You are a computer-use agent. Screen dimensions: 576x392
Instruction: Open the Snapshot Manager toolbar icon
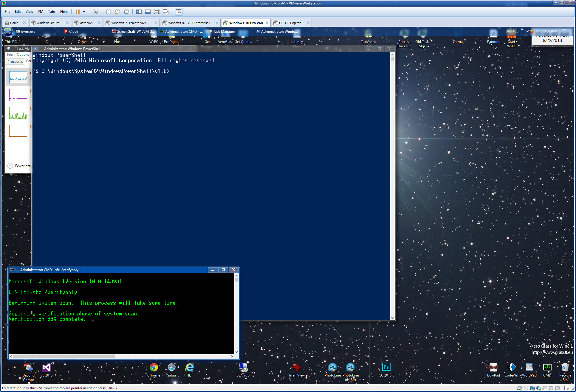[126, 12]
